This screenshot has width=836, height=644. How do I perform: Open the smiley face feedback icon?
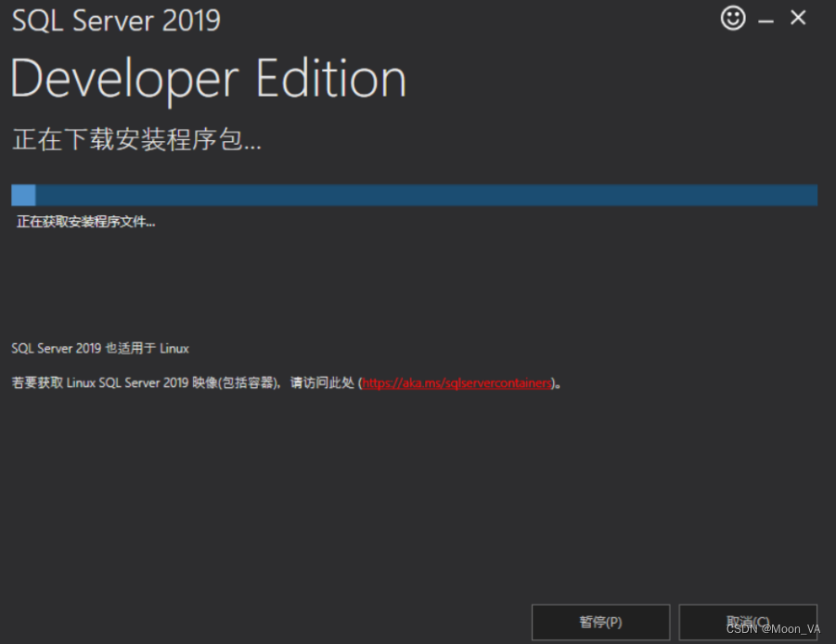[733, 19]
